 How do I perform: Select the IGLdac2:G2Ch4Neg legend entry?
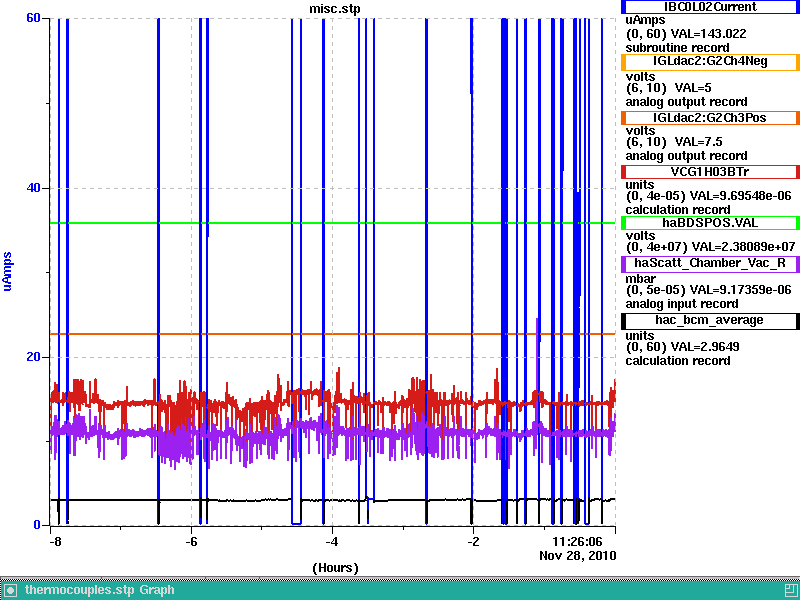tap(710, 62)
